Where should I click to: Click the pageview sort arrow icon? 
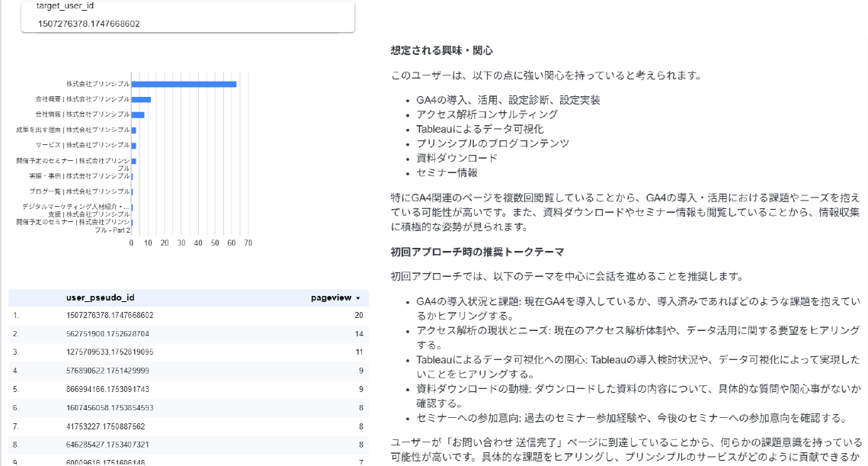(358, 298)
